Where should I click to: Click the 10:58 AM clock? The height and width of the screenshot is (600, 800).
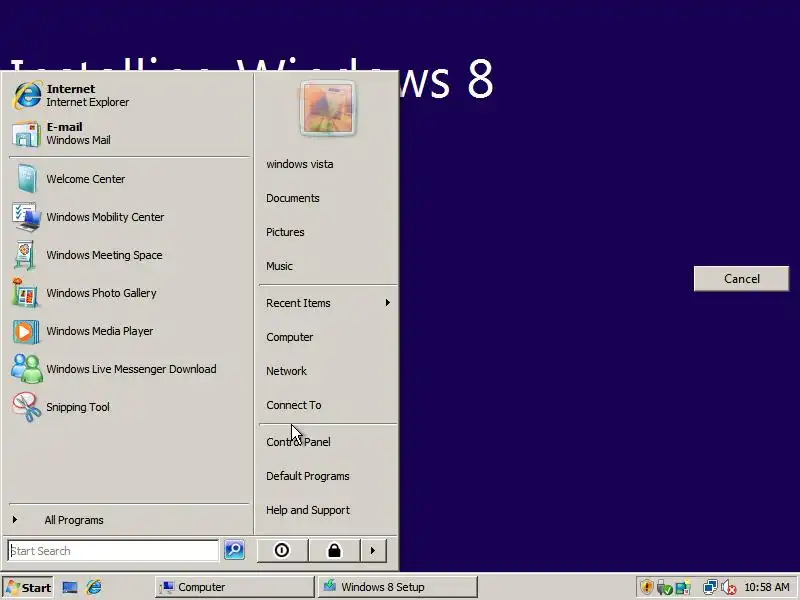point(767,588)
